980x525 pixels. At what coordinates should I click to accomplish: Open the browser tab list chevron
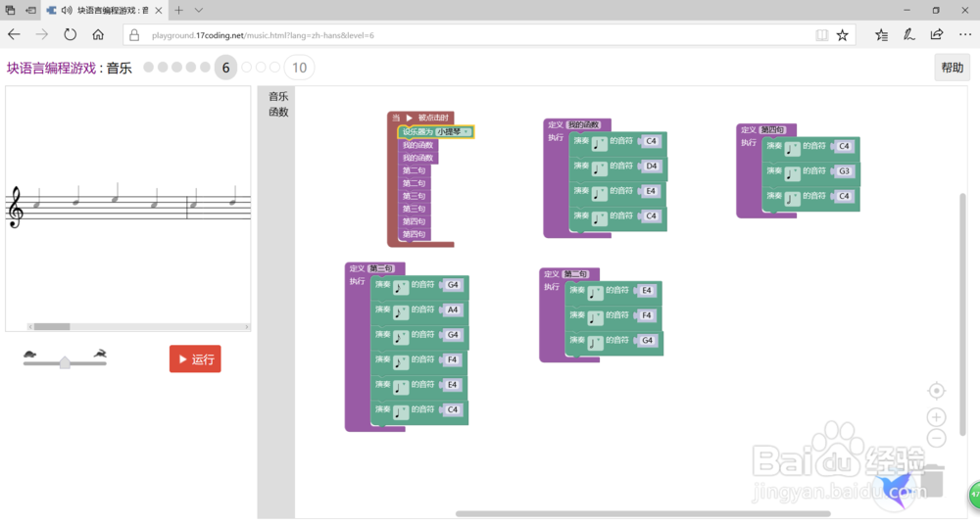pyautogui.click(x=199, y=10)
